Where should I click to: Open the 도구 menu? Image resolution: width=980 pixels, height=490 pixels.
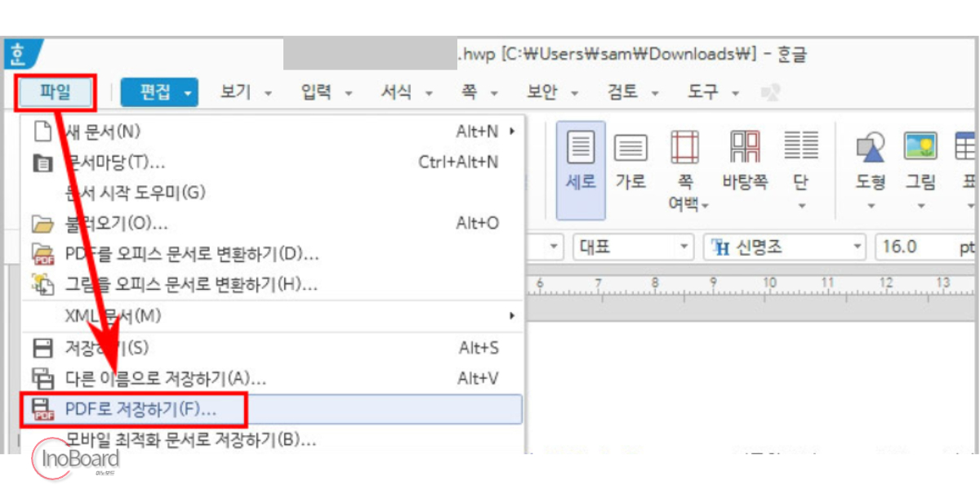point(703,92)
